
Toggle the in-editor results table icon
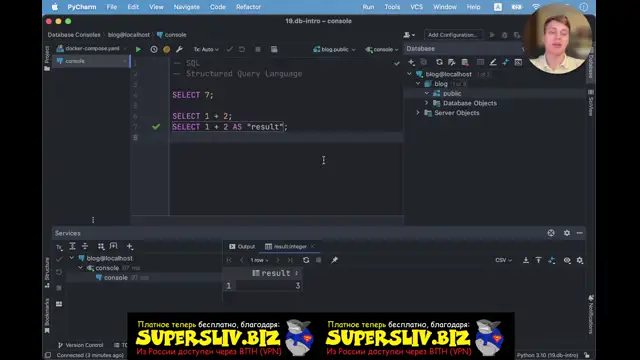274,49
